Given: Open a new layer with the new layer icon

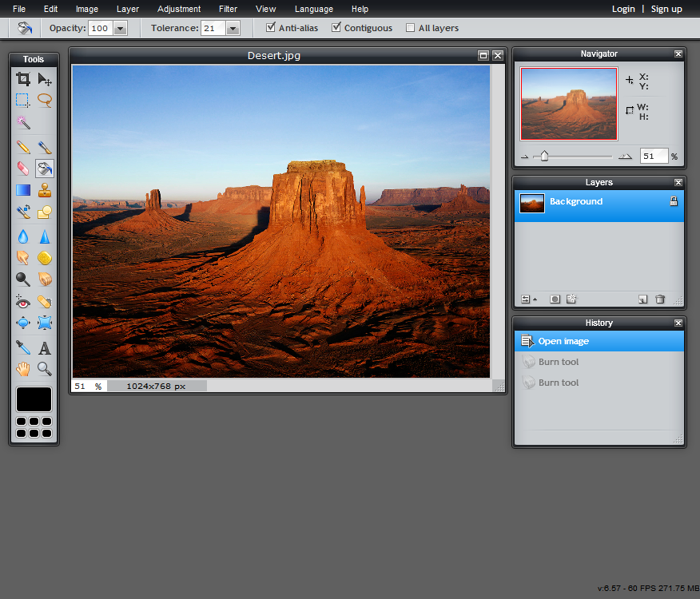Looking at the screenshot, I should coord(642,299).
